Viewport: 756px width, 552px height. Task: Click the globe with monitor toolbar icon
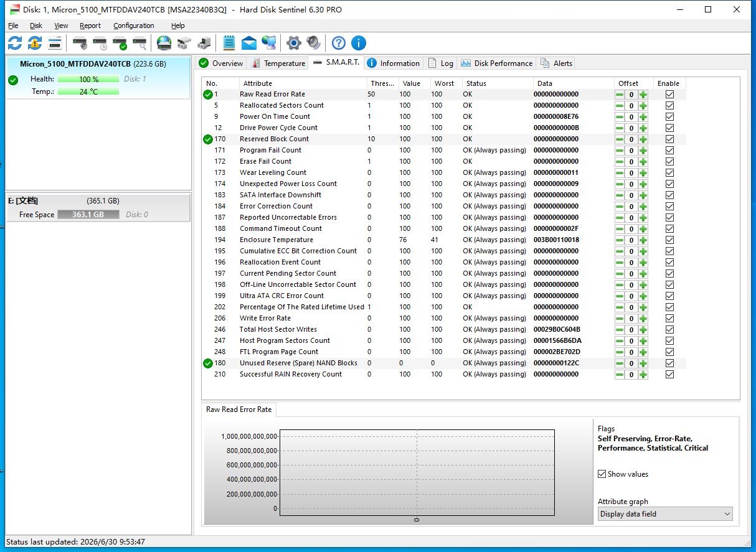click(x=269, y=43)
